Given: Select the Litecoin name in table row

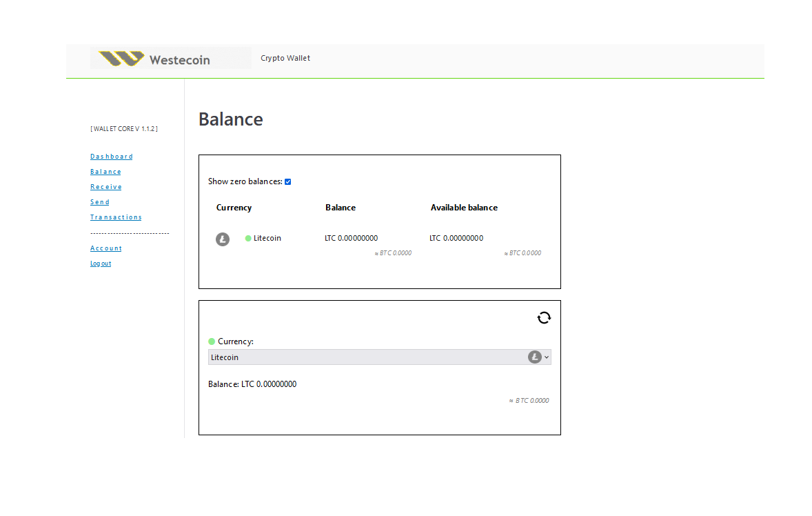Looking at the screenshot, I should [x=267, y=238].
